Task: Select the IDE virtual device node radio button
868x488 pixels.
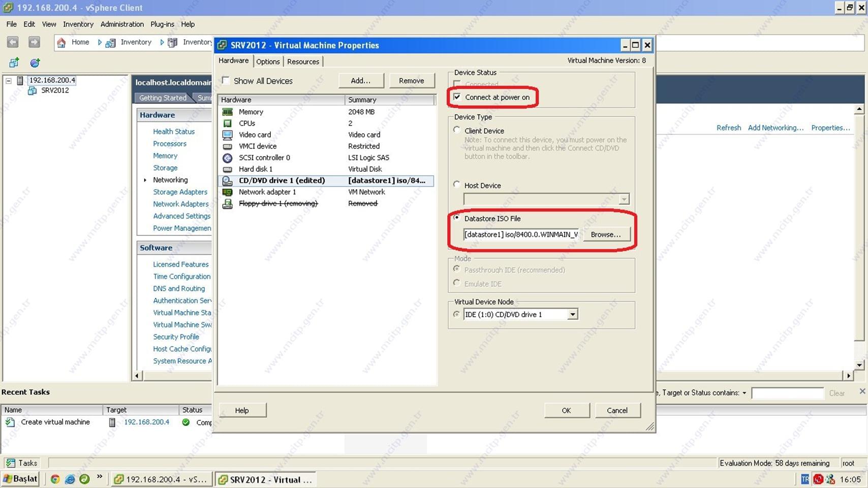Action: point(457,314)
